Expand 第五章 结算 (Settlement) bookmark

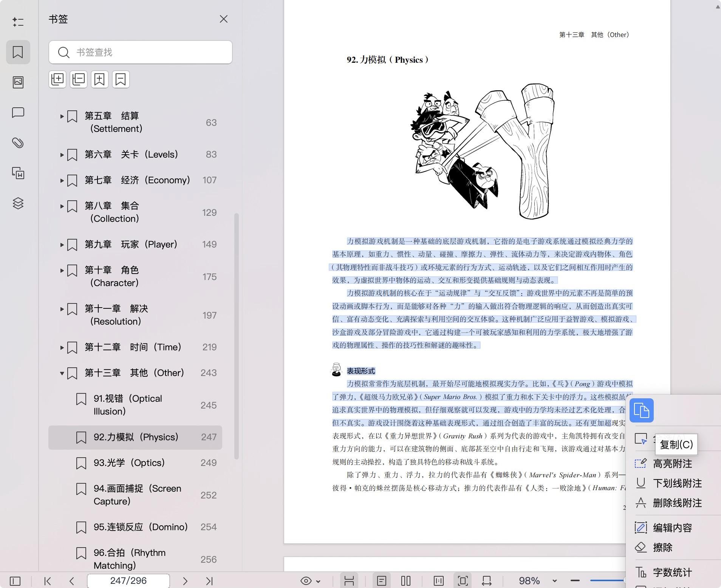(x=62, y=116)
